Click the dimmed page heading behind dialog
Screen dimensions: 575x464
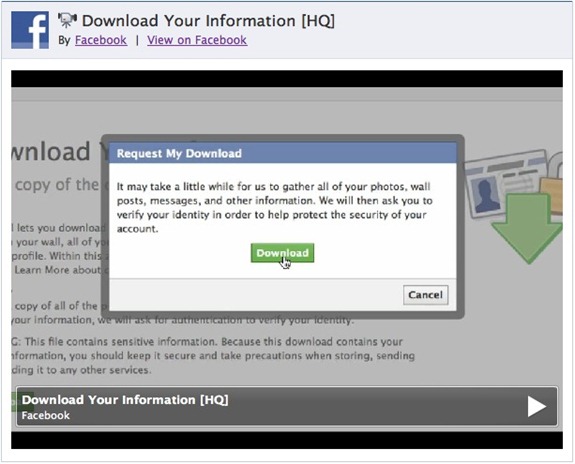[51, 151]
